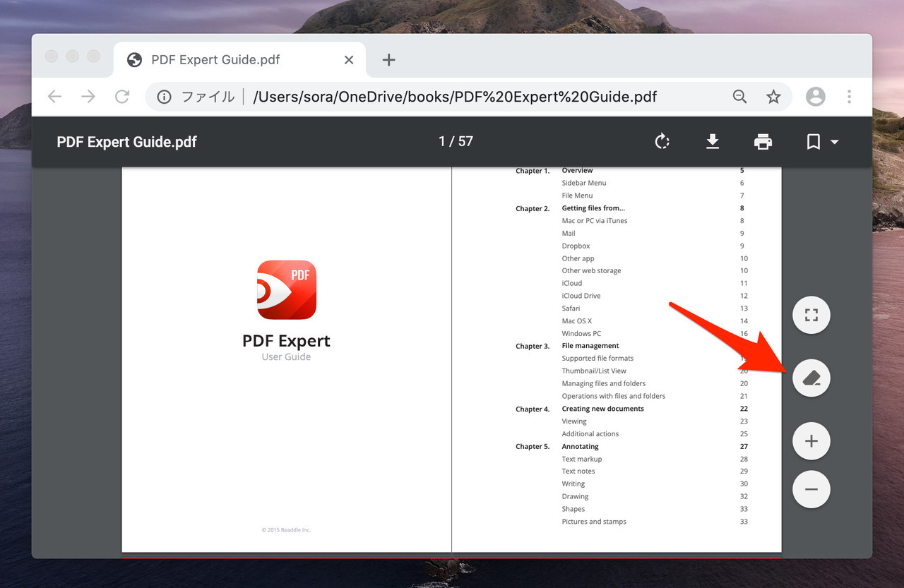Click the 'Writing' contents entry
Viewport: 904px width, 588px height.
tap(573, 484)
